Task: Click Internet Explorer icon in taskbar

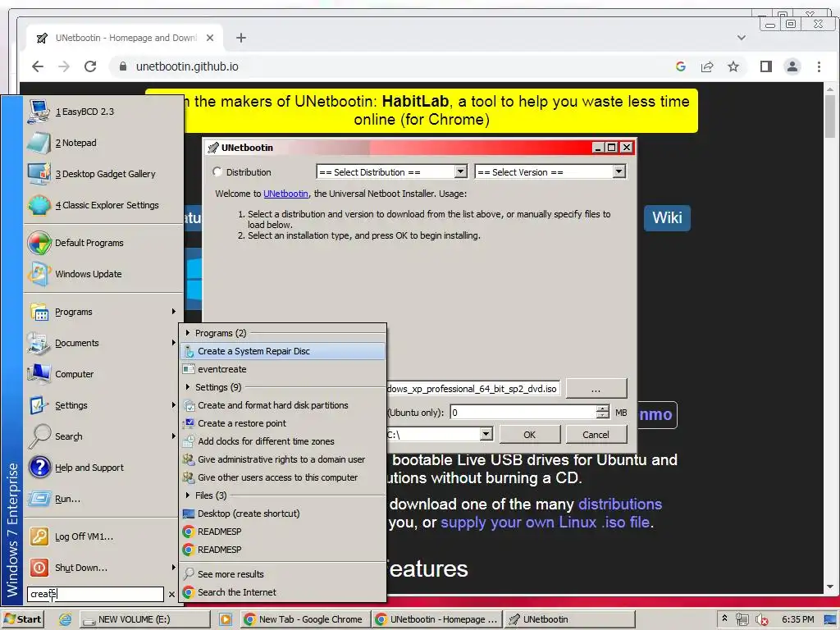Action: 66,619
